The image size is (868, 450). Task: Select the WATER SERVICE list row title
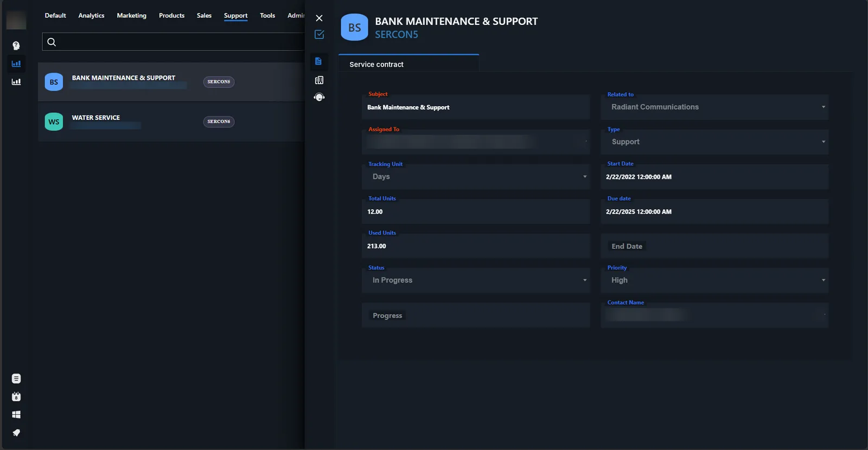point(96,118)
